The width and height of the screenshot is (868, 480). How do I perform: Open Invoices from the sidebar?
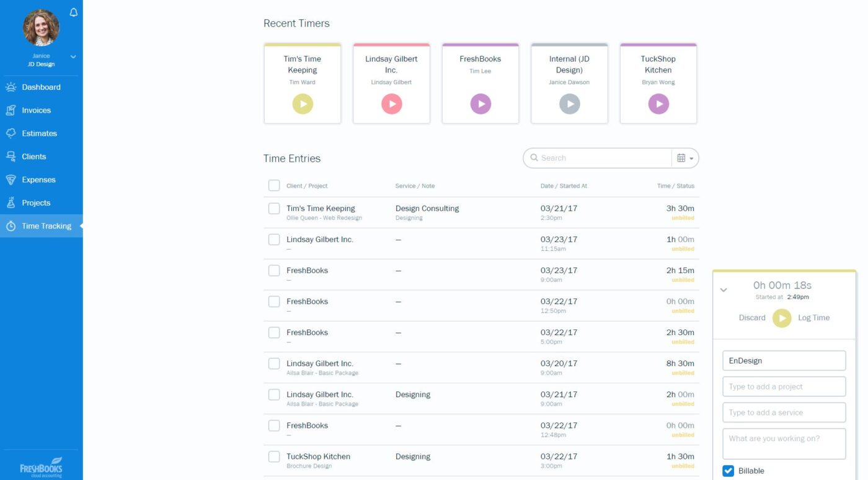tap(36, 110)
